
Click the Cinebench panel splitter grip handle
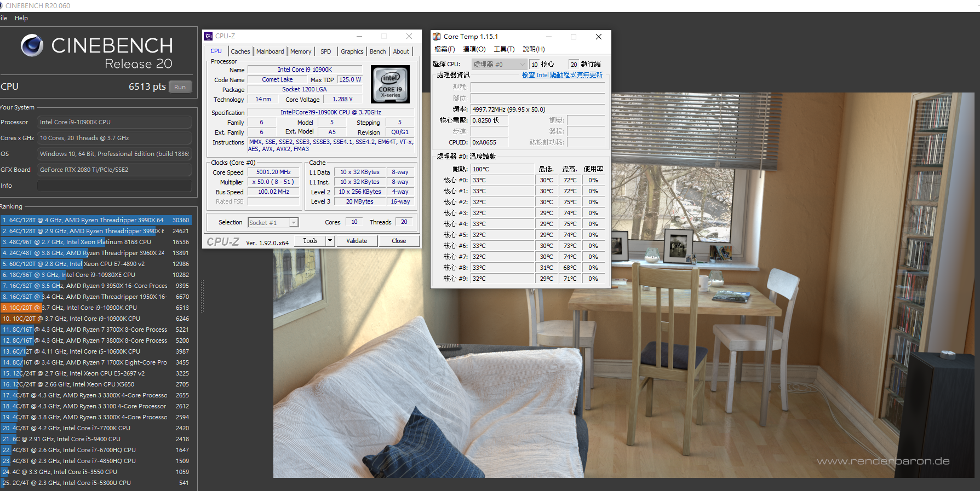(x=202, y=296)
